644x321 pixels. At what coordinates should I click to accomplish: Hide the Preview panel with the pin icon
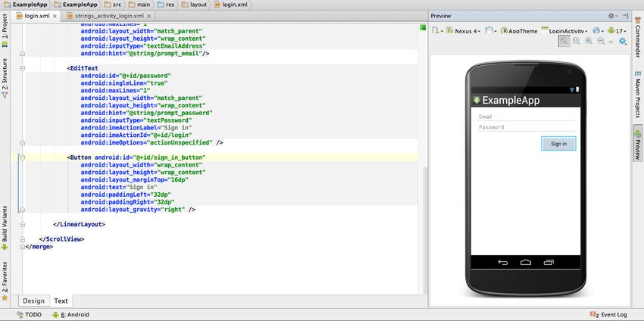pos(625,16)
